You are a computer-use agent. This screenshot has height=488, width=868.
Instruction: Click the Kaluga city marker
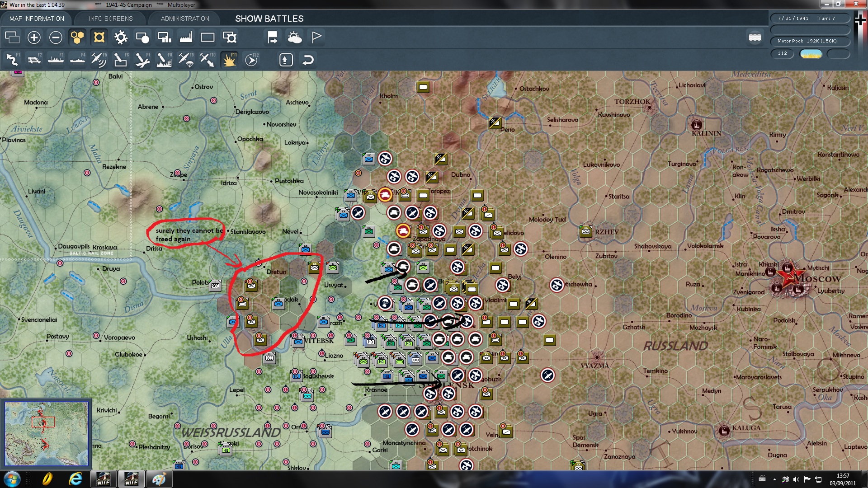pyautogui.click(x=724, y=430)
